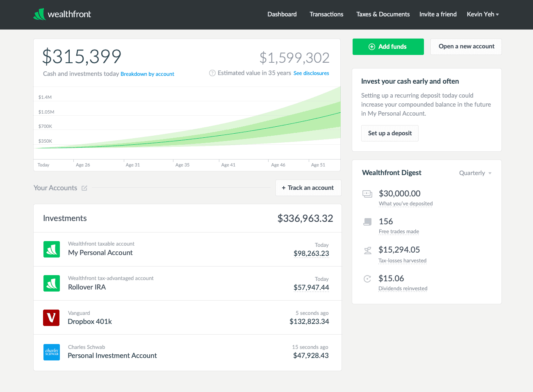
Task: Click Open a new account
Action: [466, 47]
